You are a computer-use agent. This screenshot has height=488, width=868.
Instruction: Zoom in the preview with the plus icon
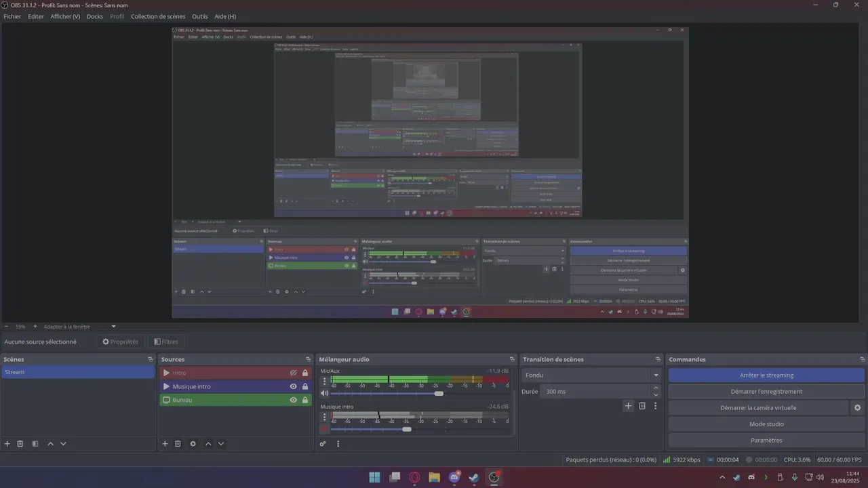(x=35, y=327)
